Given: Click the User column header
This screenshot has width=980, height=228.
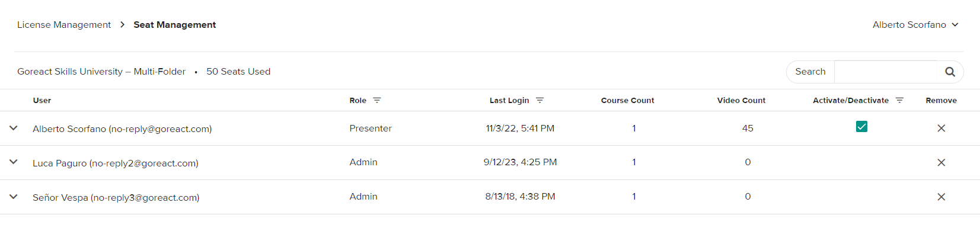Looking at the screenshot, I should [42, 100].
